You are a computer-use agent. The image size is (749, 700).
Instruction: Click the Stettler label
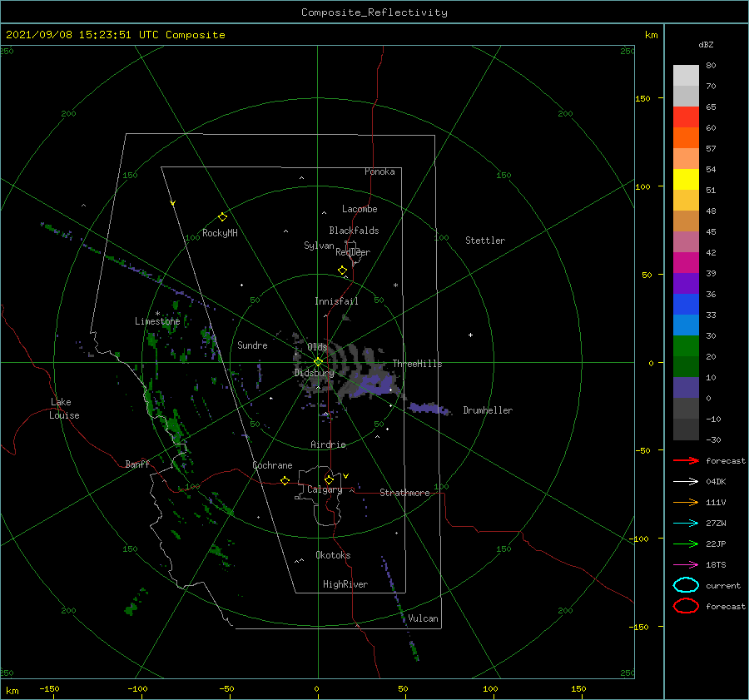[485, 241]
